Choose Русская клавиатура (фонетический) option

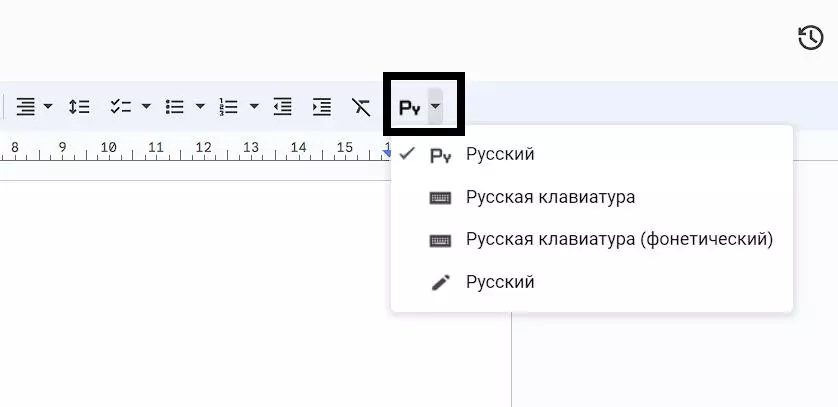point(619,240)
